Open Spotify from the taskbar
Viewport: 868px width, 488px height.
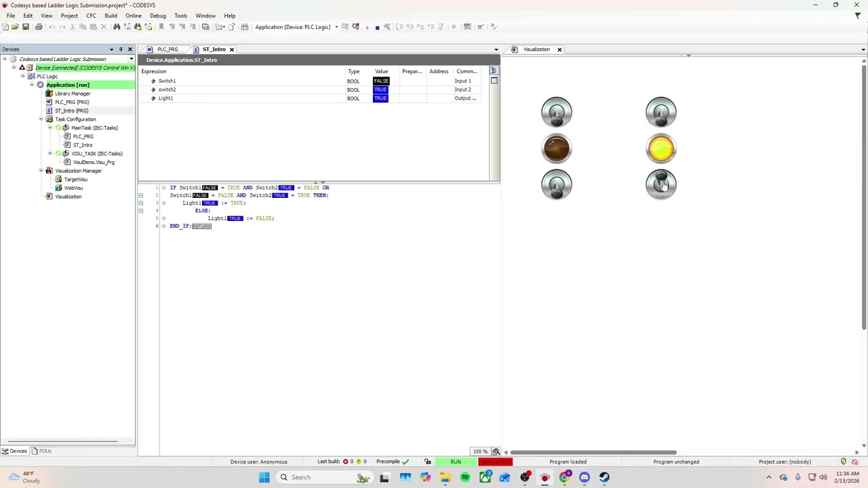[465, 477]
